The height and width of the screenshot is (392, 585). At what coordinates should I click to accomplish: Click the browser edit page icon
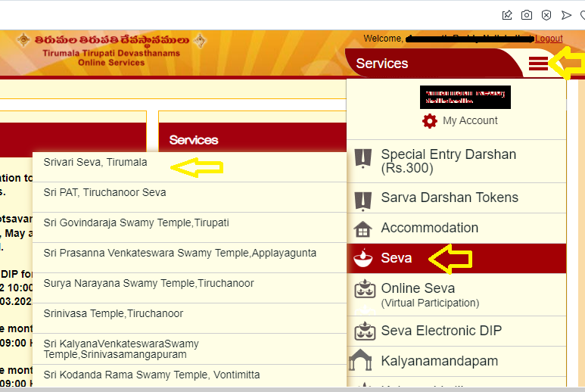point(507,15)
